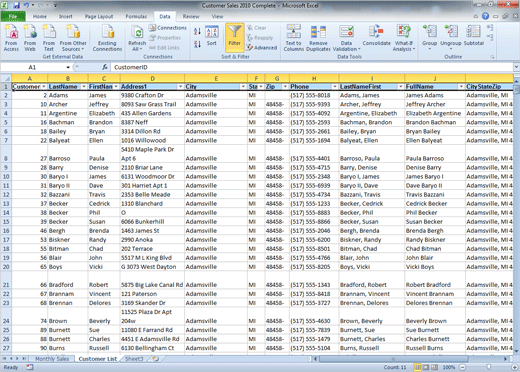The width and height of the screenshot is (520, 372).
Task: Click Remove Duplicates
Action: tap(318, 37)
